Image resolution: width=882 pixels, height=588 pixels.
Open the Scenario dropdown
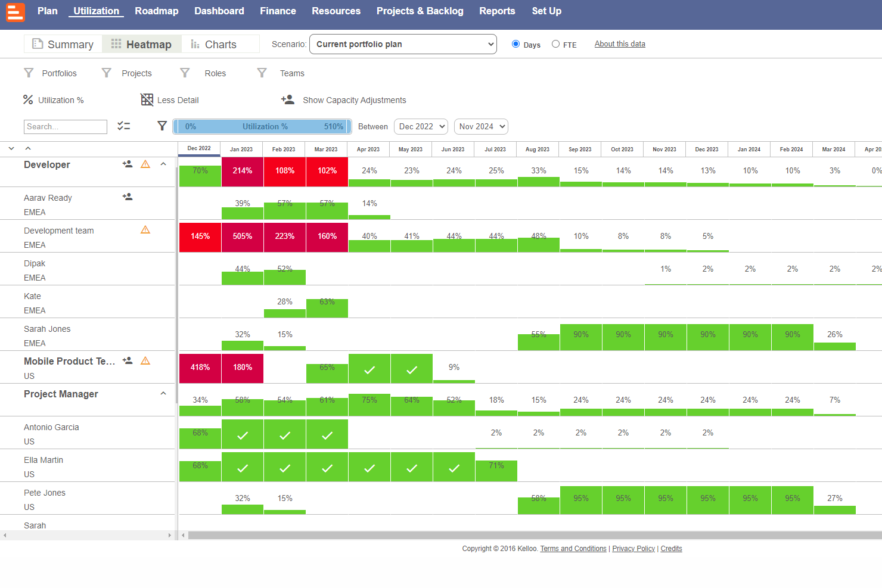(403, 44)
